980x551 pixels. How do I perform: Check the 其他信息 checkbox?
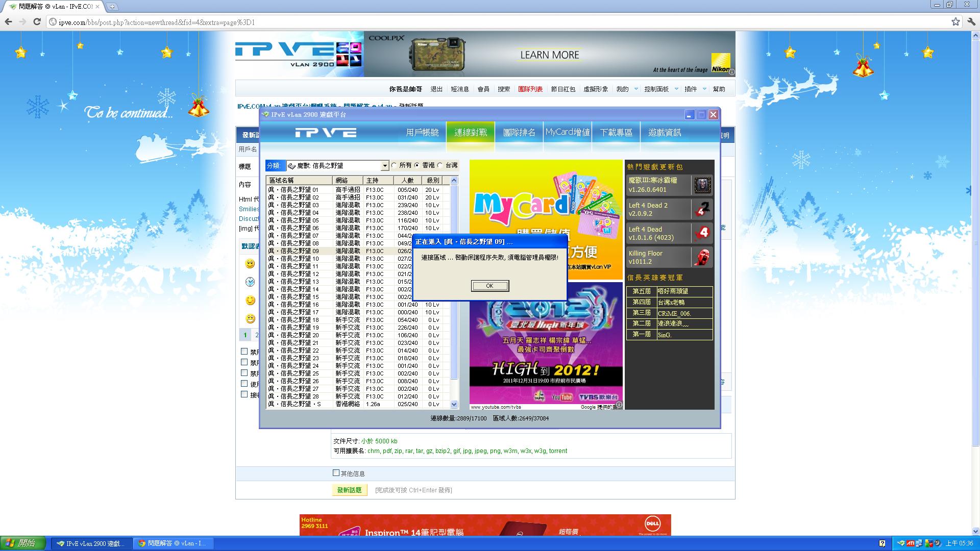[x=336, y=473]
